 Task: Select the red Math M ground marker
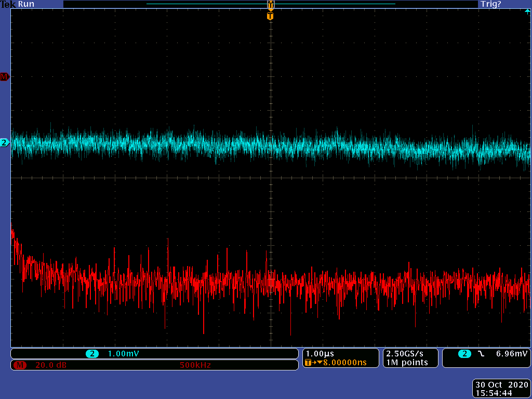click(x=5, y=77)
